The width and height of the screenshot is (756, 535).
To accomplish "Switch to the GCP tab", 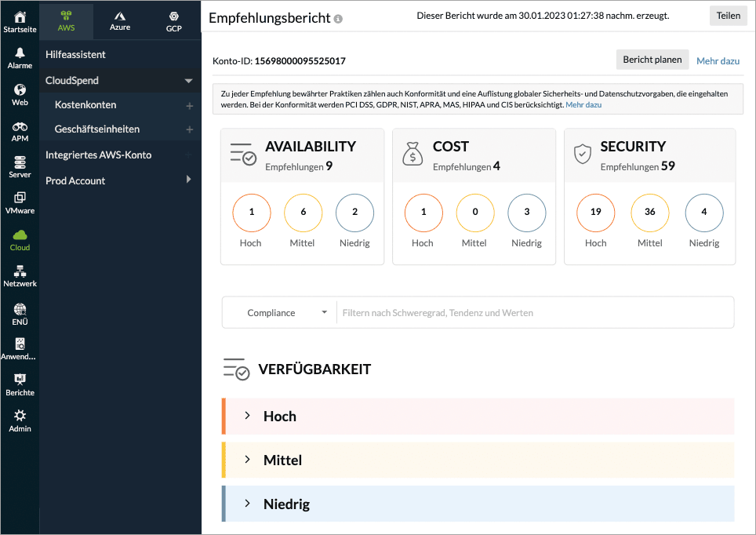I will [x=173, y=21].
